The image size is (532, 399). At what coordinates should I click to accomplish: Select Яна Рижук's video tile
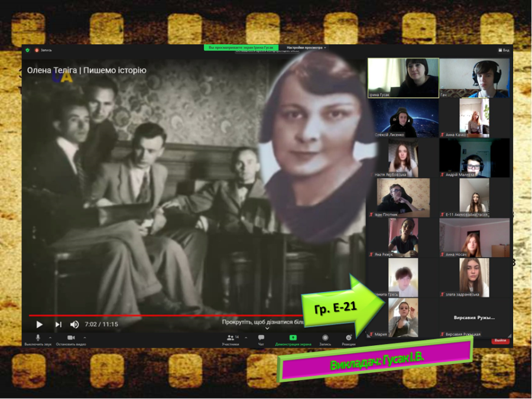[x=403, y=238]
